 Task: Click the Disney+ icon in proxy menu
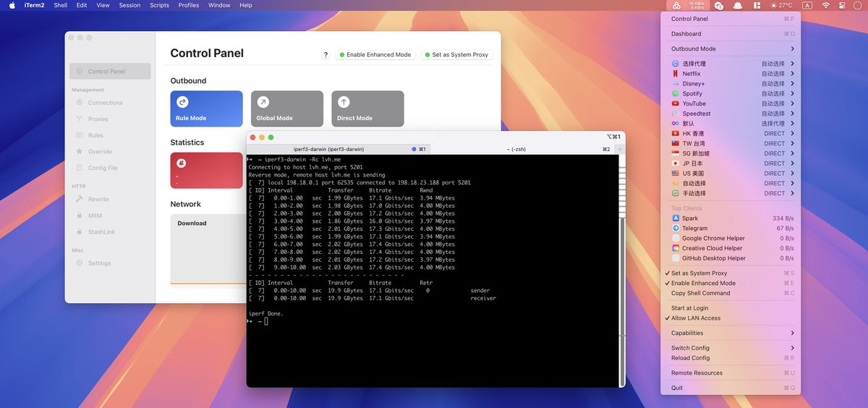(x=676, y=84)
